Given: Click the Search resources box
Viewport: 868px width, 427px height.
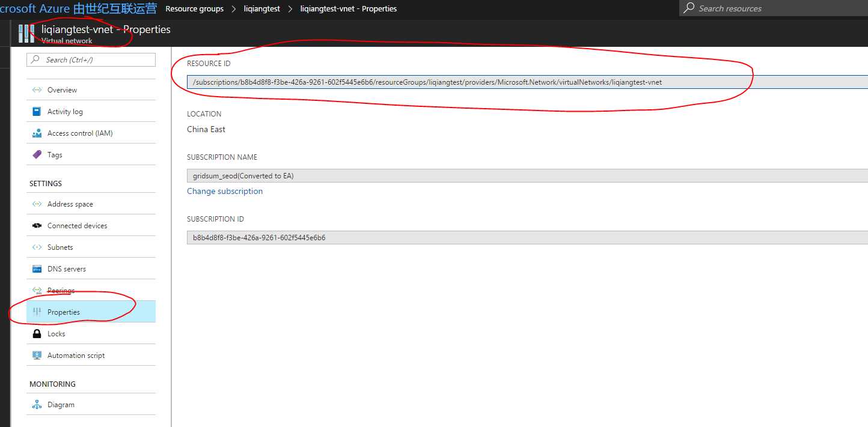Looking at the screenshot, I should pyautogui.click(x=774, y=8).
